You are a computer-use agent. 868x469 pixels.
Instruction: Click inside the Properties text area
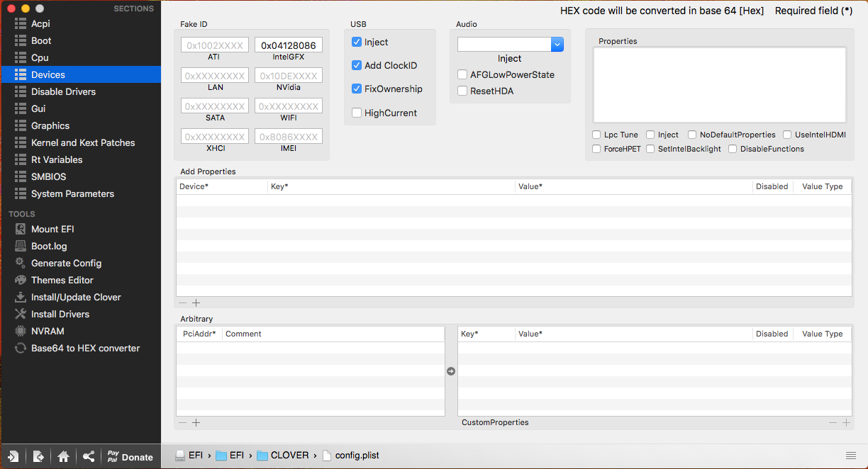pyautogui.click(x=720, y=85)
